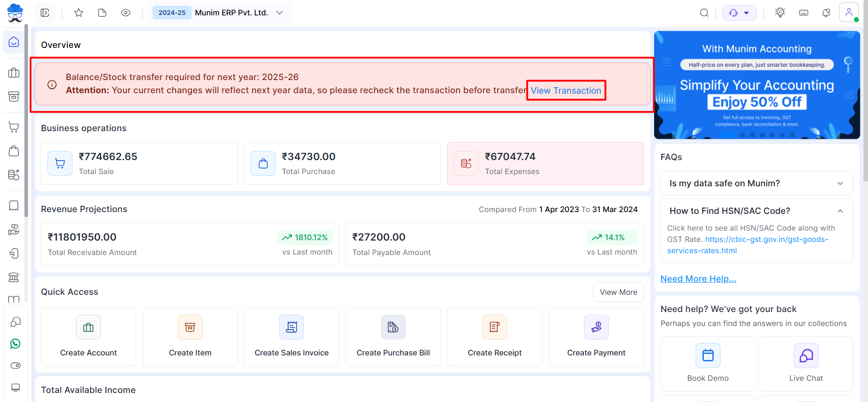Toggle the switch icon in sidebar
Viewport: 868px width, 402px height.
pos(15,365)
